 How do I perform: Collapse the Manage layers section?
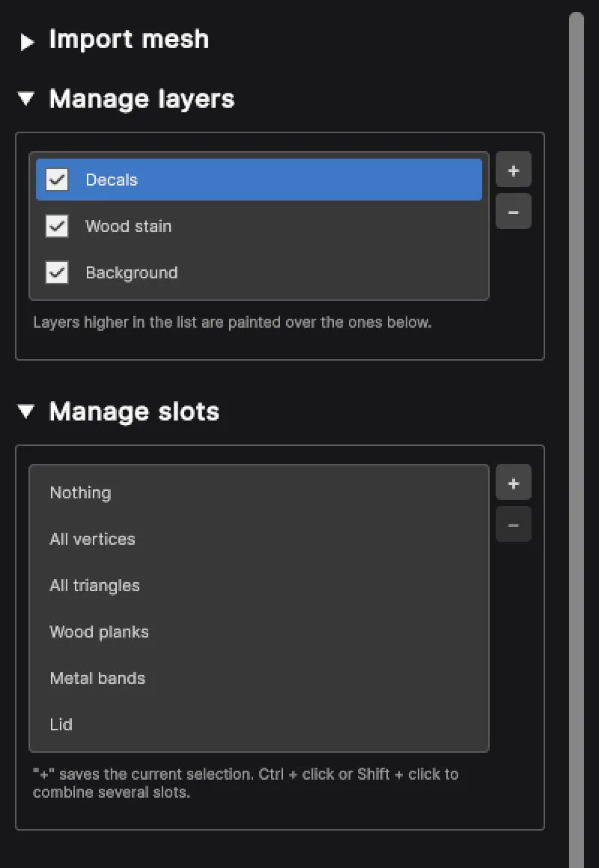point(26,99)
